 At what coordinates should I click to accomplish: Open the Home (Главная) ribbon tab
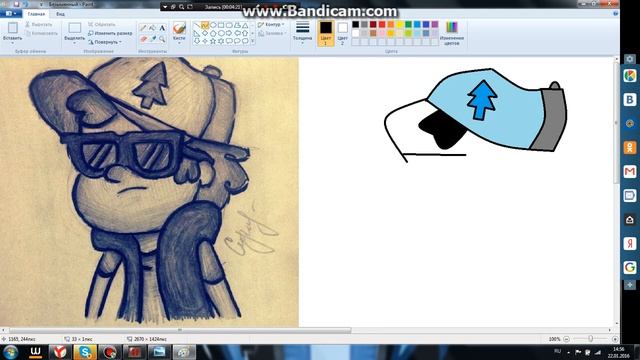pyautogui.click(x=36, y=14)
